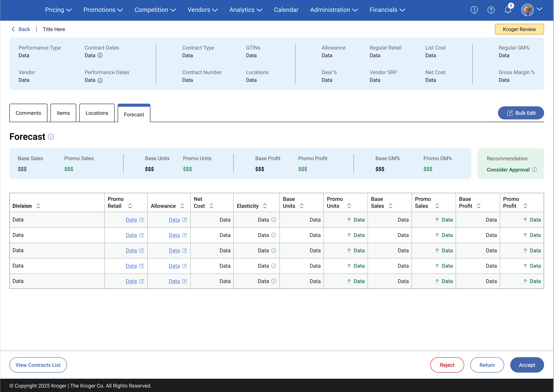Open user profile avatar dropdown
The width and height of the screenshot is (554, 392).
[531, 10]
